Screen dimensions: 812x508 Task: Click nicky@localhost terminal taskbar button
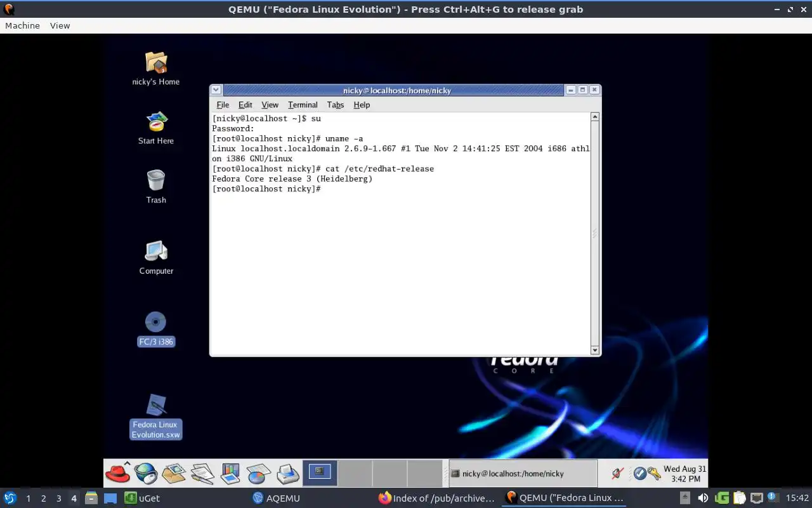[523, 473]
